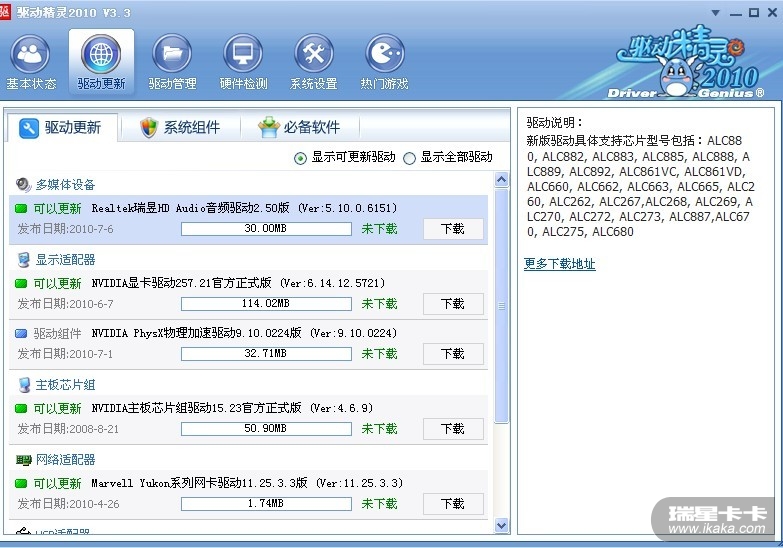Click the 多媒体设备 speaker icon
This screenshot has width=783, height=548.
point(23,184)
